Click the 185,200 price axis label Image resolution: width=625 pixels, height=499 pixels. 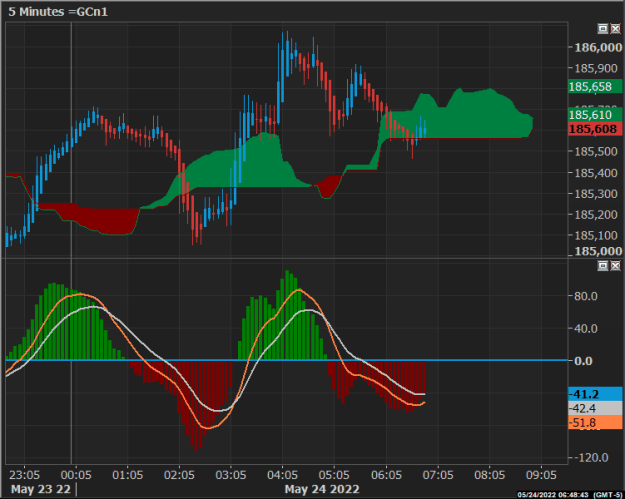point(596,214)
